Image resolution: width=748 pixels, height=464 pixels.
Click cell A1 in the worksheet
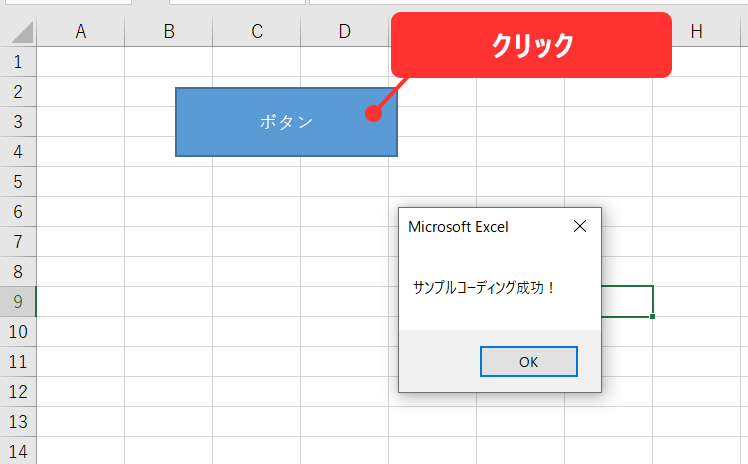click(x=81, y=62)
